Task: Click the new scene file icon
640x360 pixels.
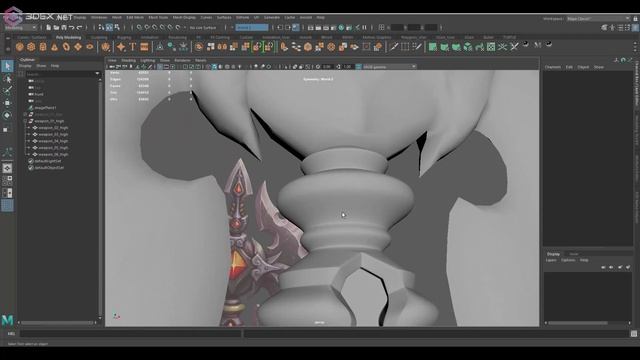Action: coord(49,27)
